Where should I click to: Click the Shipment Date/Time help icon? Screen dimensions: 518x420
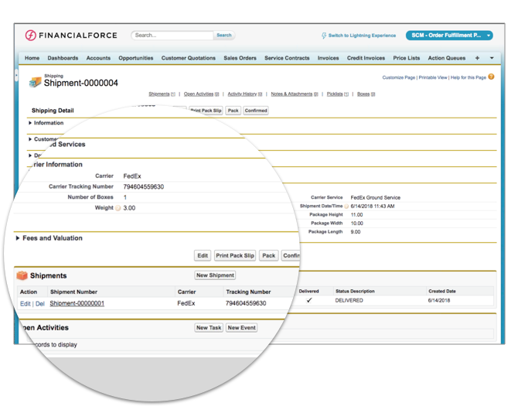click(x=346, y=207)
